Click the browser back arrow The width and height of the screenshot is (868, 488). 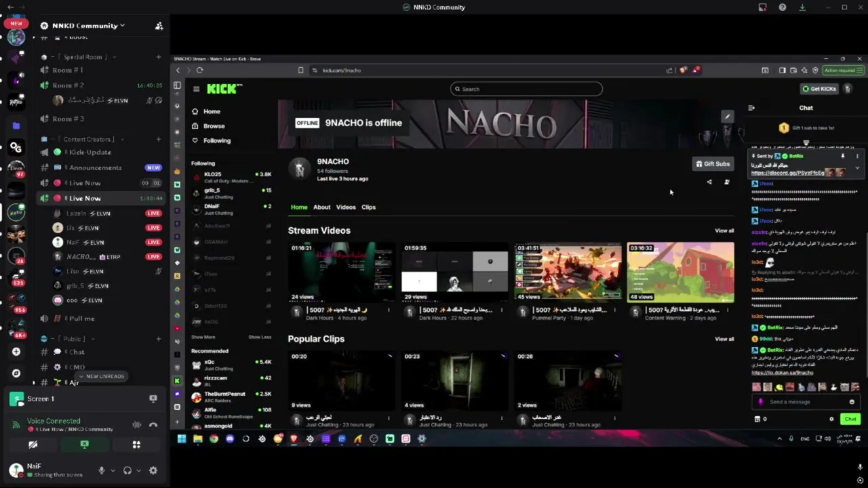tap(178, 70)
